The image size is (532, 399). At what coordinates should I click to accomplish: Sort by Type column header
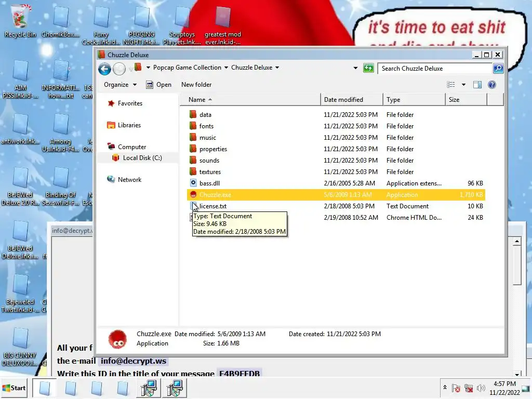tap(414, 99)
